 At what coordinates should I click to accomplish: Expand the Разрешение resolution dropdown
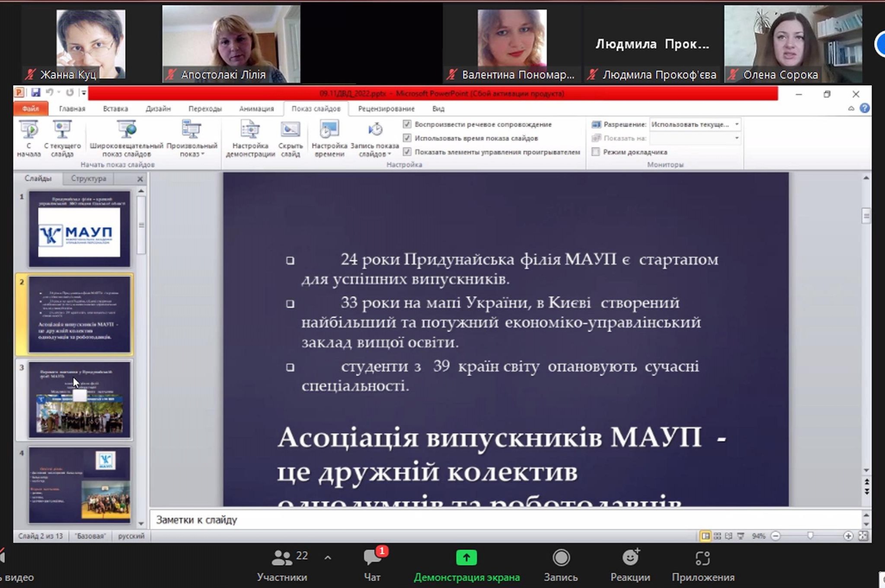(x=737, y=124)
